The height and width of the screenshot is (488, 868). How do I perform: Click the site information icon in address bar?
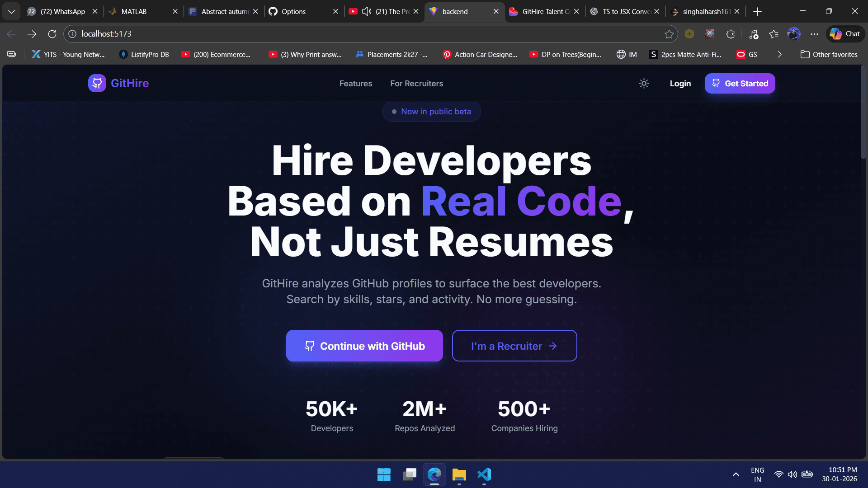pos(72,34)
